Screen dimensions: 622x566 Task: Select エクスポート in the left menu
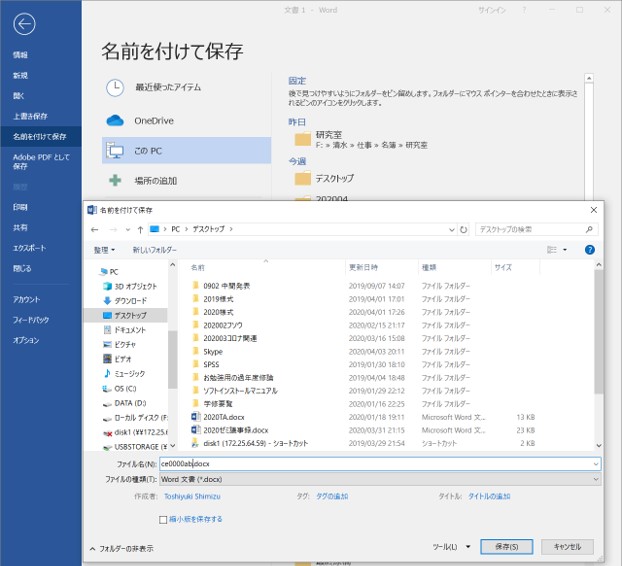29,247
